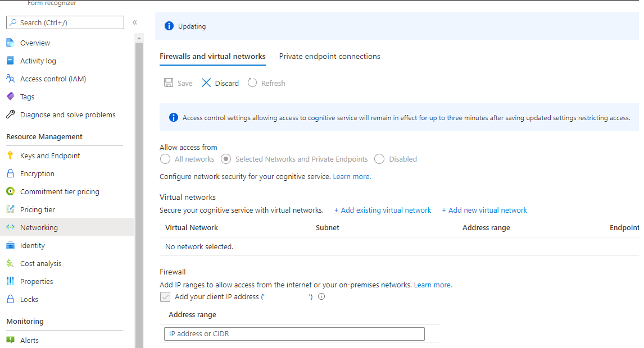Open the Learn more link about network security
The height and width of the screenshot is (348, 644).
(x=351, y=176)
